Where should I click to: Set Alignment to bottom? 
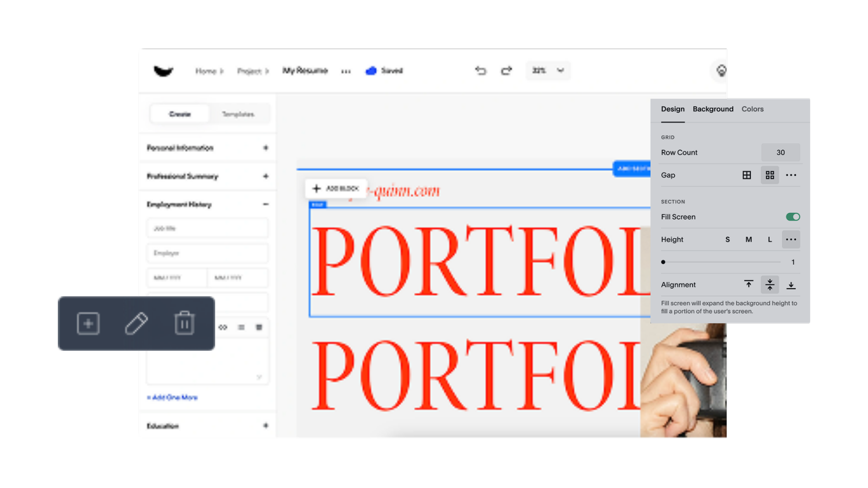coord(791,284)
